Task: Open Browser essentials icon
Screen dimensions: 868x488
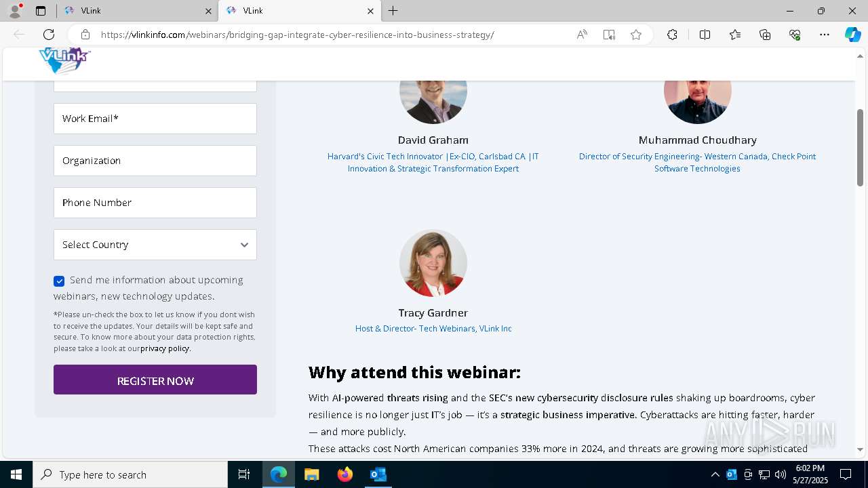Action: pyautogui.click(x=795, y=35)
